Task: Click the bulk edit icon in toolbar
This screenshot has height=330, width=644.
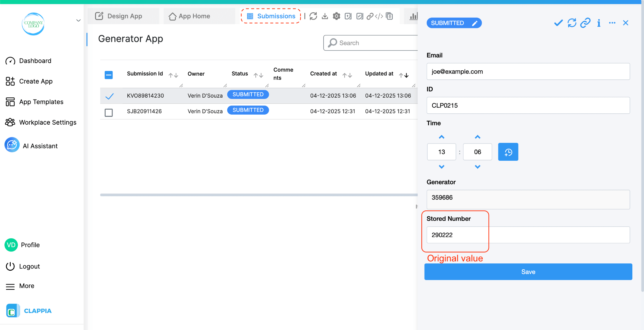Action: point(360,16)
